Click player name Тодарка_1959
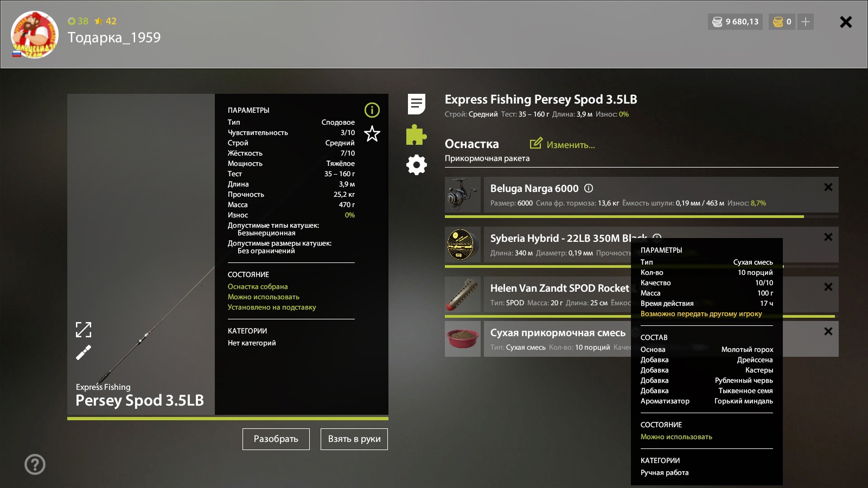 coord(114,37)
